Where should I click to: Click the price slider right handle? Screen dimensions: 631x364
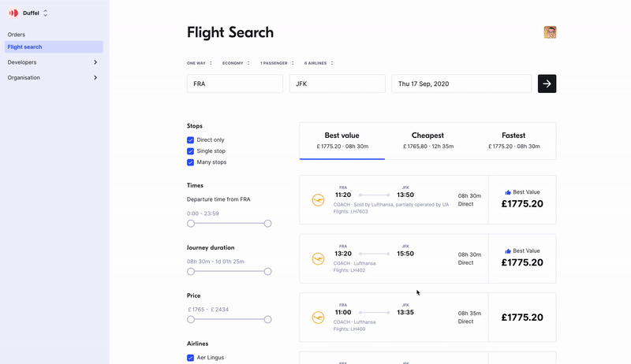pos(267,319)
